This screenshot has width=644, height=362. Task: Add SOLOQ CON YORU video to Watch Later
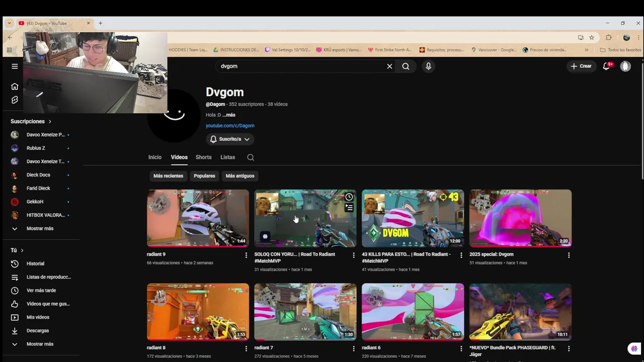349,197
